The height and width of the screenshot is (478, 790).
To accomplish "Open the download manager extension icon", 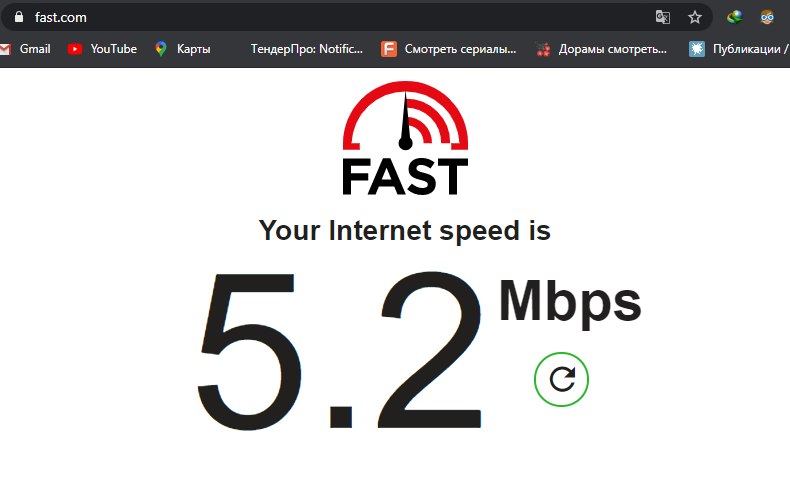I will 735,18.
